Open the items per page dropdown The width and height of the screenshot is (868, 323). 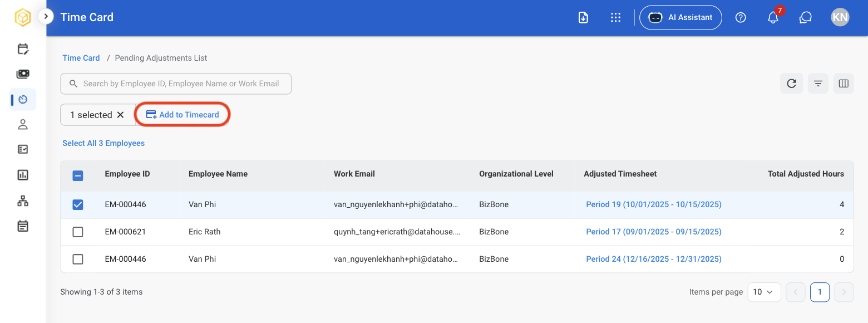tap(763, 292)
